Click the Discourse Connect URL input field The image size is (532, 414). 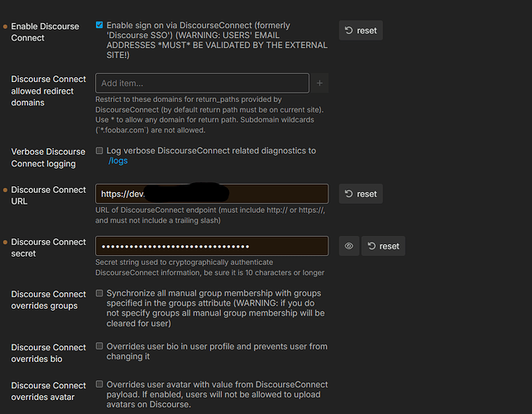pyautogui.click(x=212, y=194)
